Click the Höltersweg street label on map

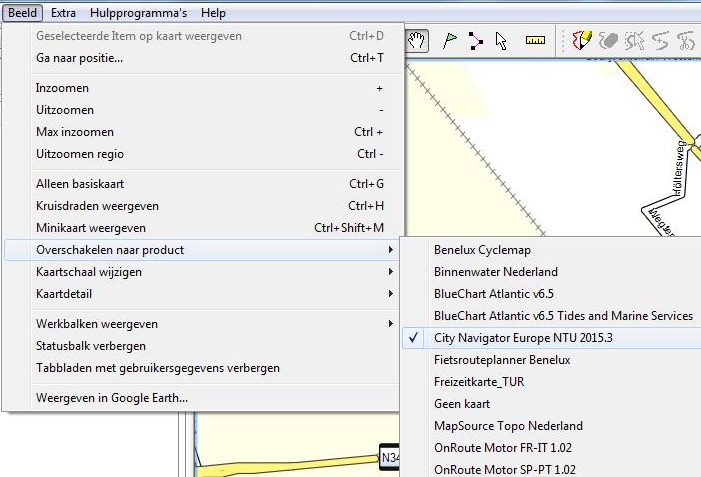tap(679, 168)
